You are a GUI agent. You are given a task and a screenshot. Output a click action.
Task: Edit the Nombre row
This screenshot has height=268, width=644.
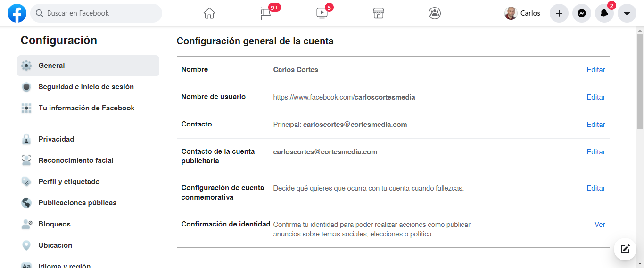[x=596, y=70]
